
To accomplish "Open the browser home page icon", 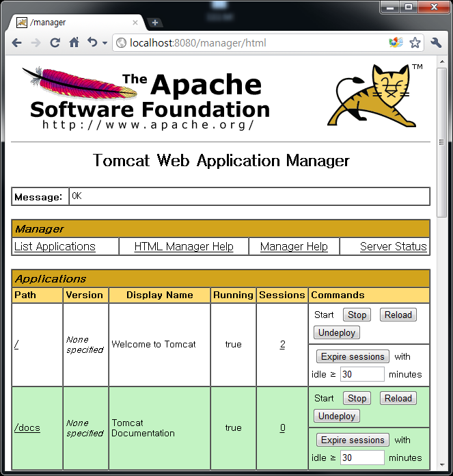I will pos(74,42).
